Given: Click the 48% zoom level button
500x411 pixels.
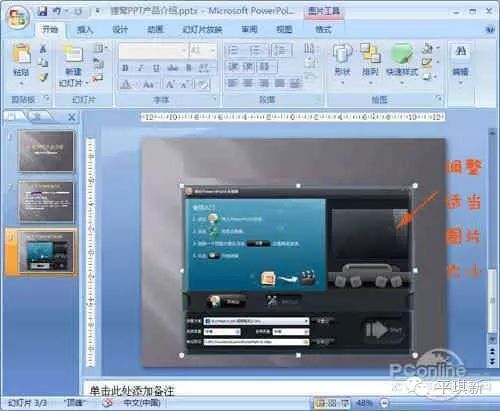Looking at the screenshot, I should (364, 403).
